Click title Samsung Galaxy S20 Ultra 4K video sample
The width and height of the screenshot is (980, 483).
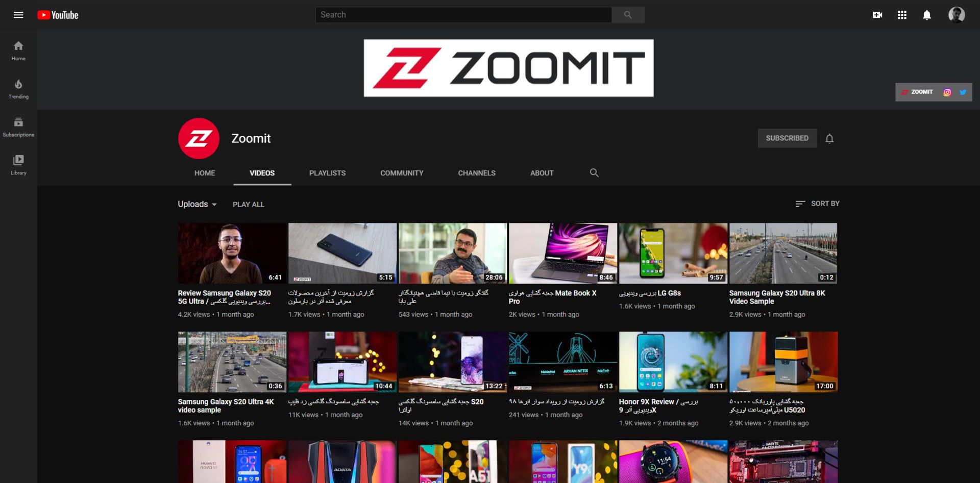pos(226,406)
